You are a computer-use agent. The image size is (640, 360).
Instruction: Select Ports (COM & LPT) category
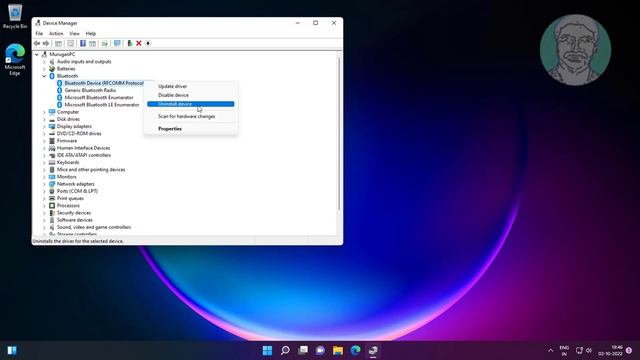77,191
